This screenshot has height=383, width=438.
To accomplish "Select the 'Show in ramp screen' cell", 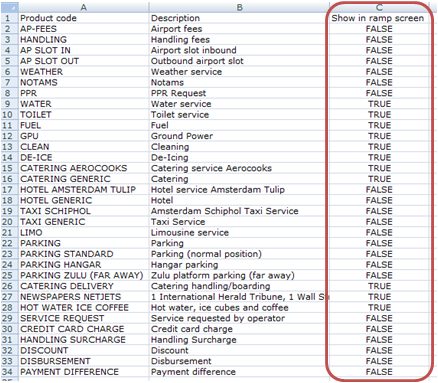I will tap(379, 18).
